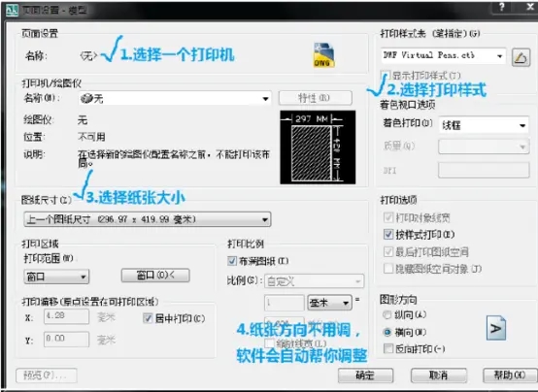Open DWF Virtual Pens.ctb style dropdown
This screenshot has height=392, width=538.
click(x=444, y=55)
